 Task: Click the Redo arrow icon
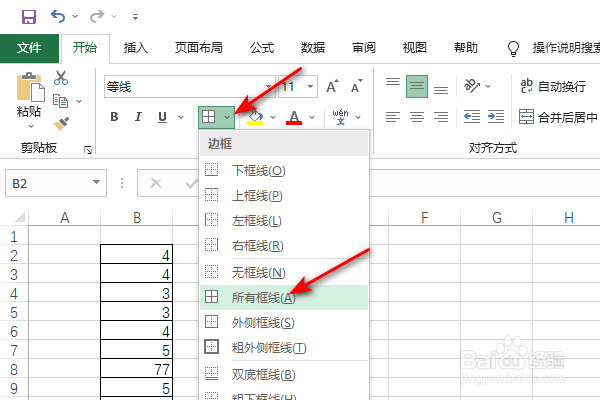pyautogui.click(x=97, y=16)
